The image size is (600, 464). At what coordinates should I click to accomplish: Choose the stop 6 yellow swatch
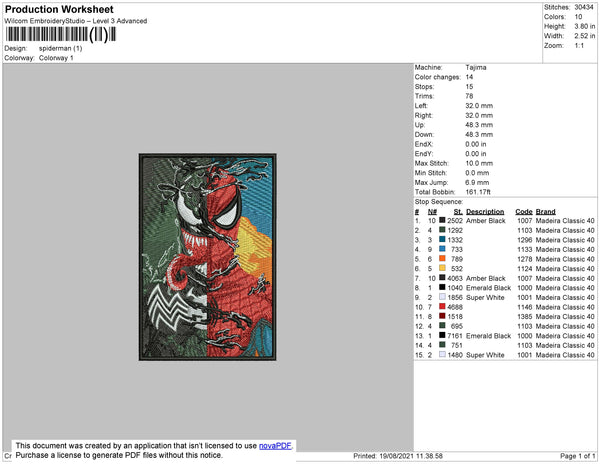pos(442,268)
